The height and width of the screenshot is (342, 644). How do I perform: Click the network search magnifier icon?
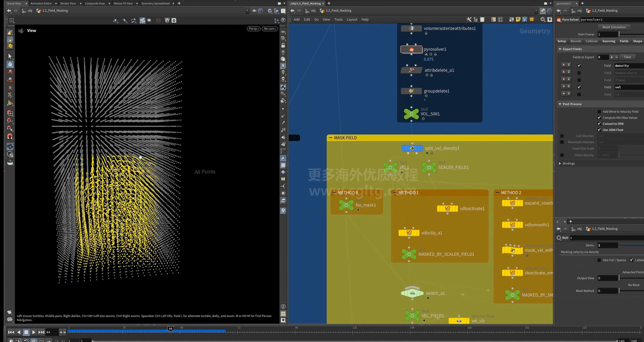[x=543, y=20]
